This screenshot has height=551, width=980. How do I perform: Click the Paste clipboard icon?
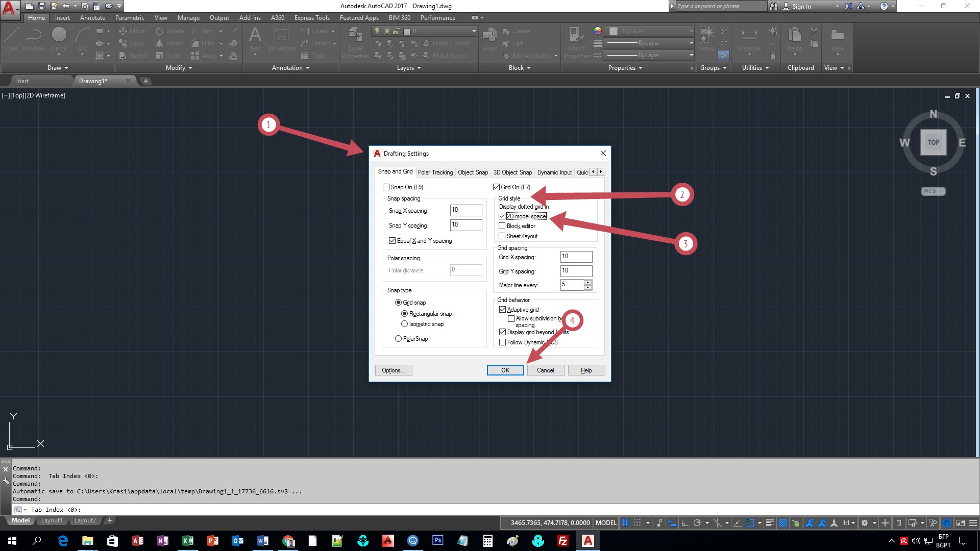(x=795, y=39)
